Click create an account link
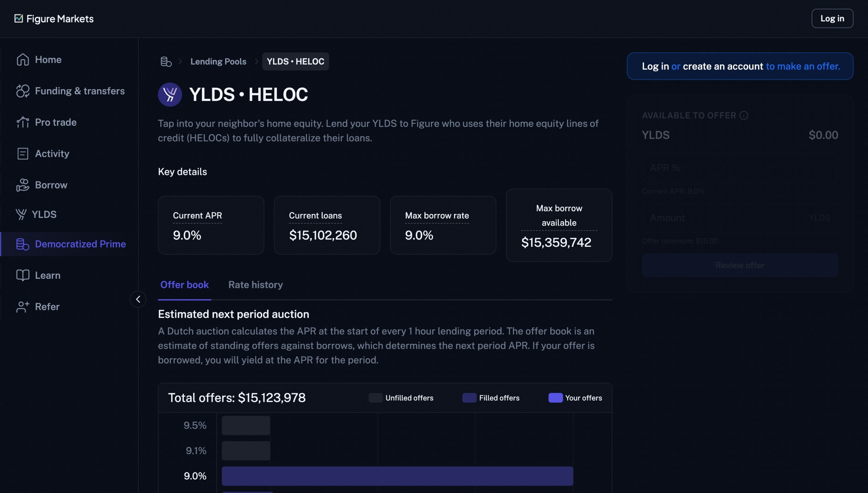The image size is (868, 493). (x=723, y=66)
